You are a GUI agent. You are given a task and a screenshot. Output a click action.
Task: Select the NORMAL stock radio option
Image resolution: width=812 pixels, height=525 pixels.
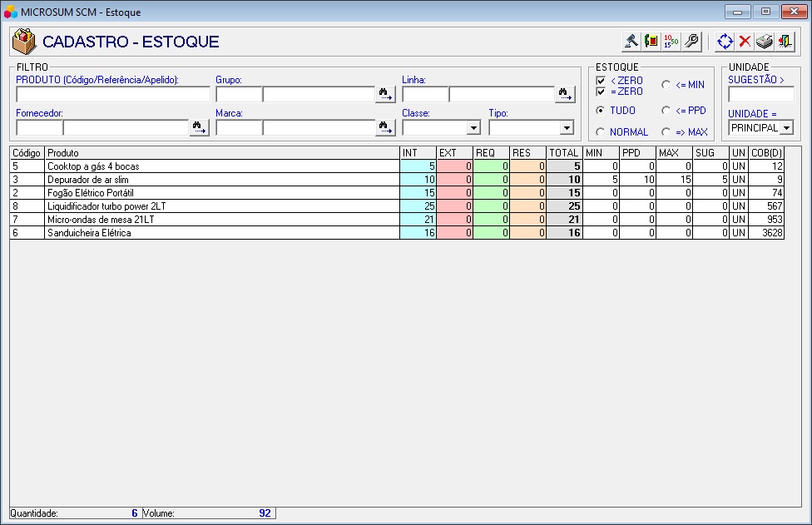(x=600, y=132)
